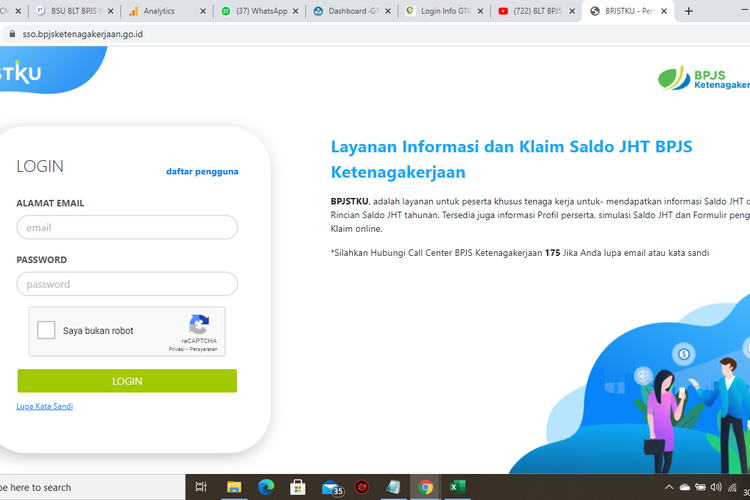Open the daftar pengguna link
Viewport: 750px width, 500px height.
pyautogui.click(x=202, y=171)
